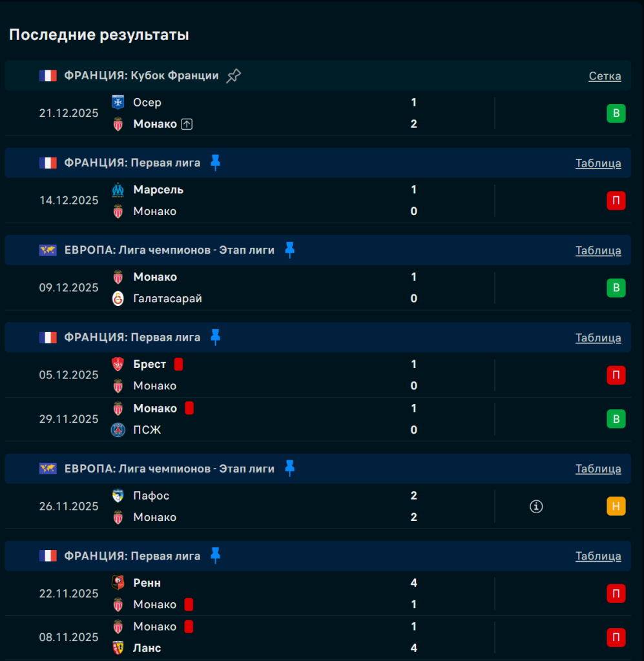Viewport: 644px width, 661px height.
Task: Click the Ренн team logo
Action: pos(118,583)
